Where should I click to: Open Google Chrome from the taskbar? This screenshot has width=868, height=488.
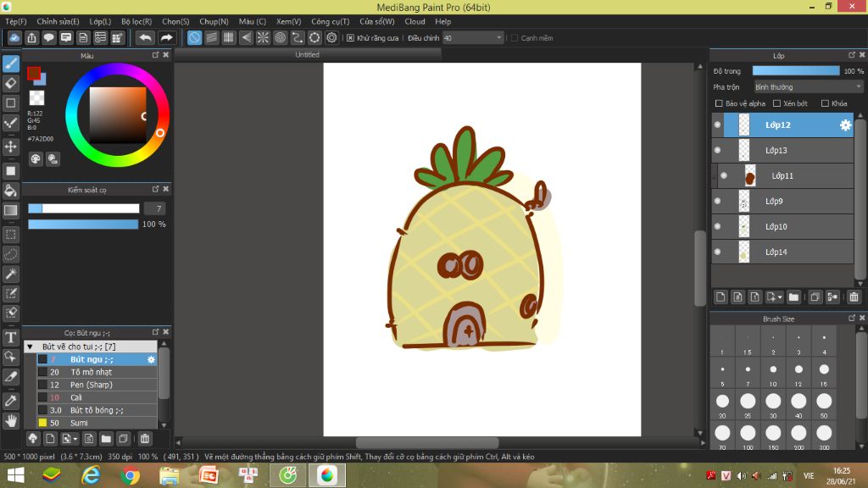130,475
